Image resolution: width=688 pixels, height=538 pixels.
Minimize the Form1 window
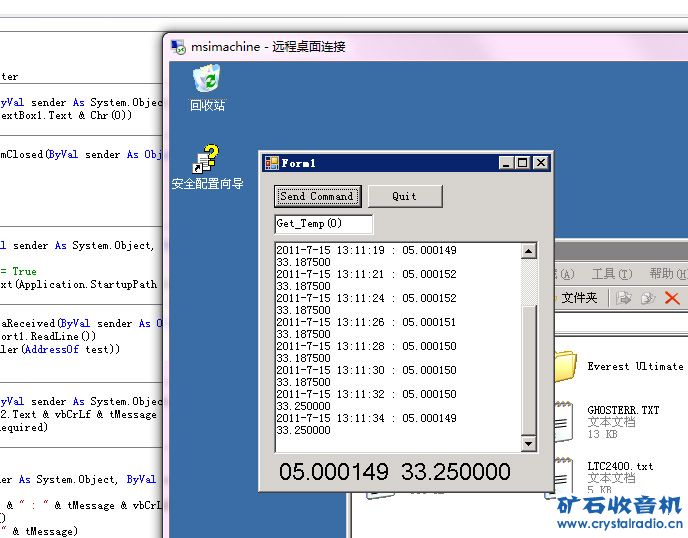coord(506,163)
